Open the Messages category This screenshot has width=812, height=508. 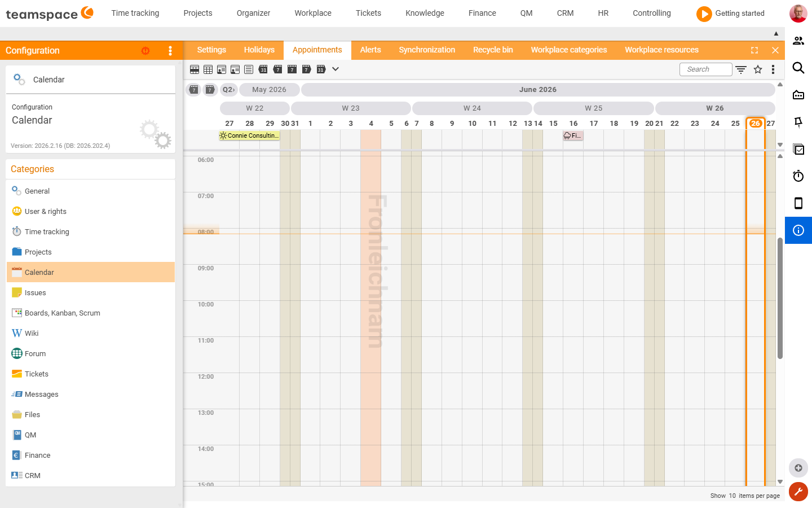pyautogui.click(x=91, y=394)
